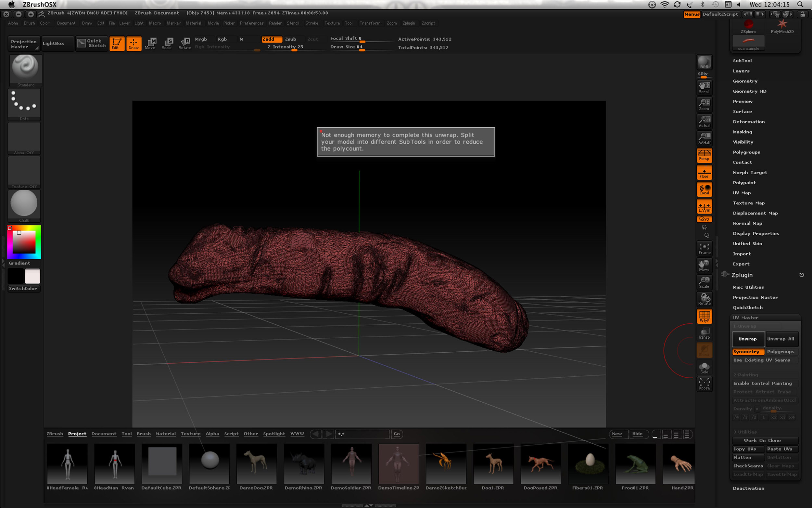Click the white secondary color swatch
This screenshot has width=812, height=508.
(x=32, y=276)
